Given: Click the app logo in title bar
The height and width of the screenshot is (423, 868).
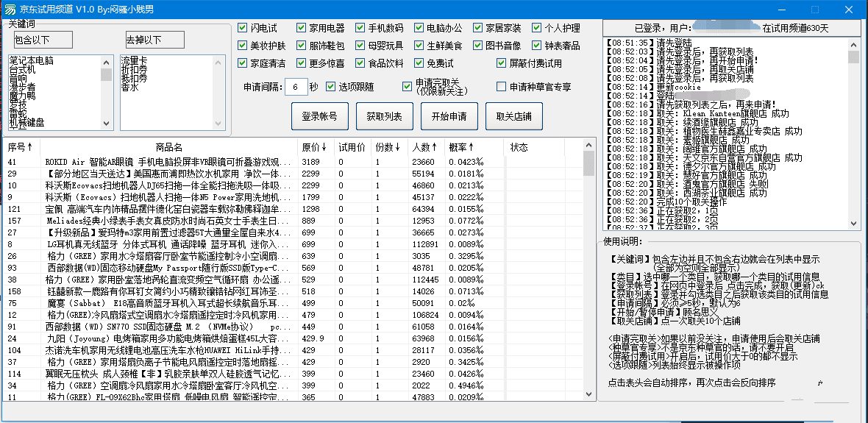Looking at the screenshot, I should (x=10, y=9).
